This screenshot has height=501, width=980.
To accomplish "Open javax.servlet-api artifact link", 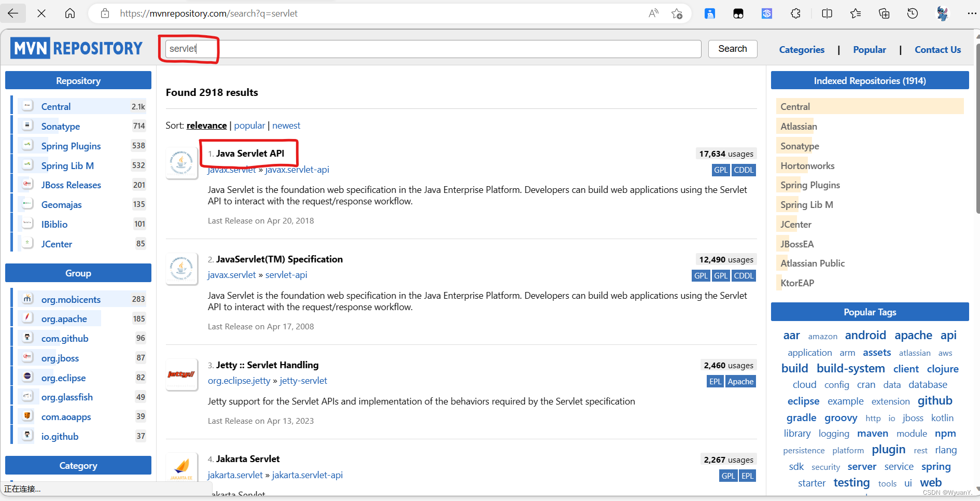I will click(x=297, y=170).
